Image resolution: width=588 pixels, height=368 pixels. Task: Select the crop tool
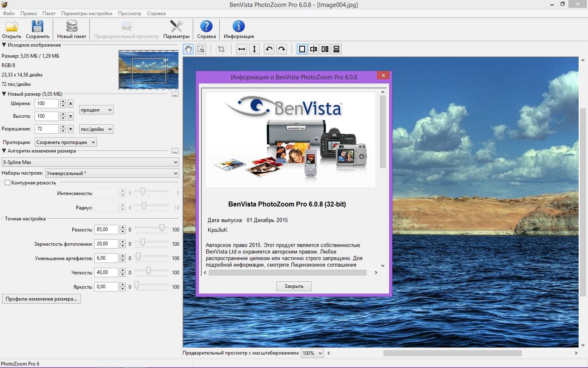pos(221,49)
